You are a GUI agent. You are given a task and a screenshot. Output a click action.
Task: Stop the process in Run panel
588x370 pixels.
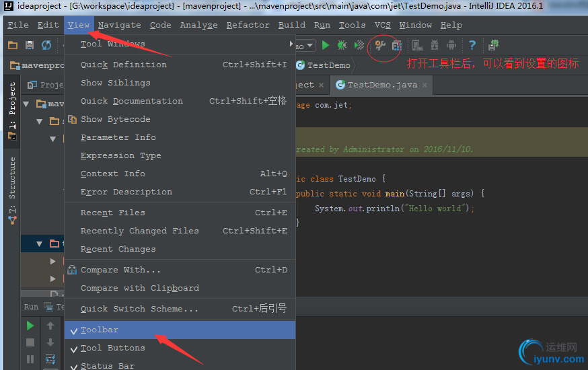pos(30,342)
